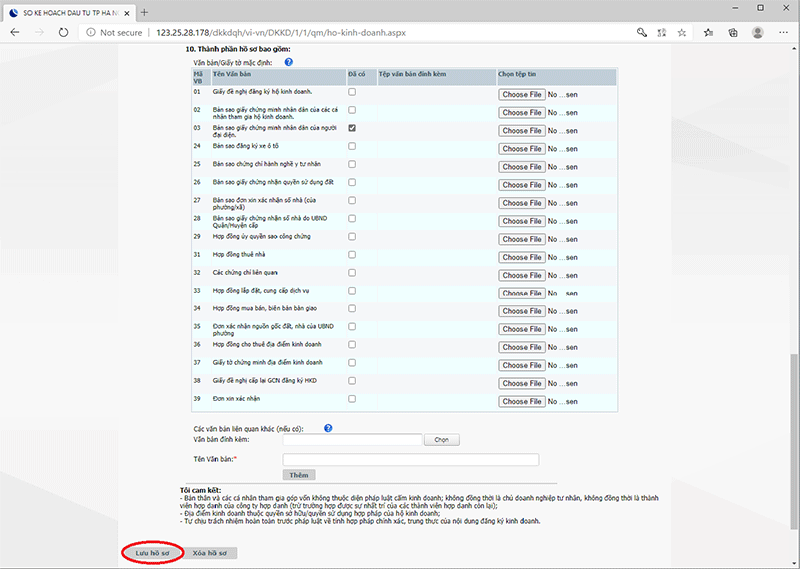Click Lưu hồ sơ to save the application
Image resolution: width=800 pixels, height=569 pixels.
click(153, 553)
